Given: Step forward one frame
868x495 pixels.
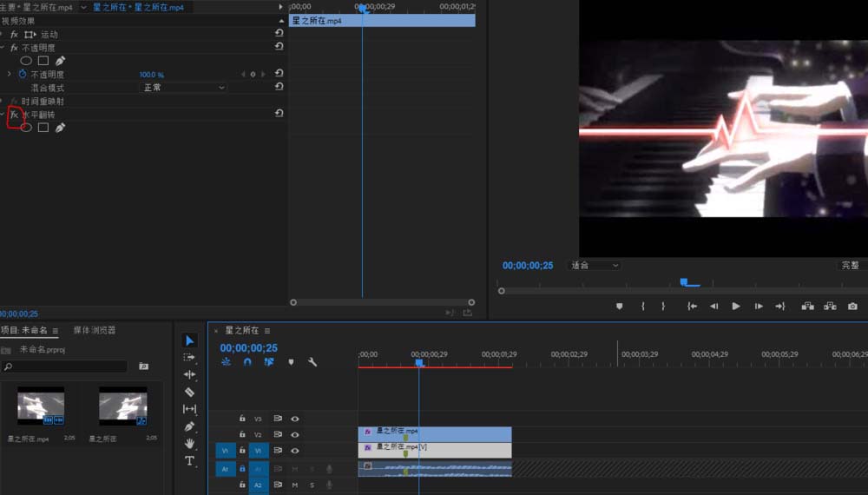Looking at the screenshot, I should coord(759,307).
